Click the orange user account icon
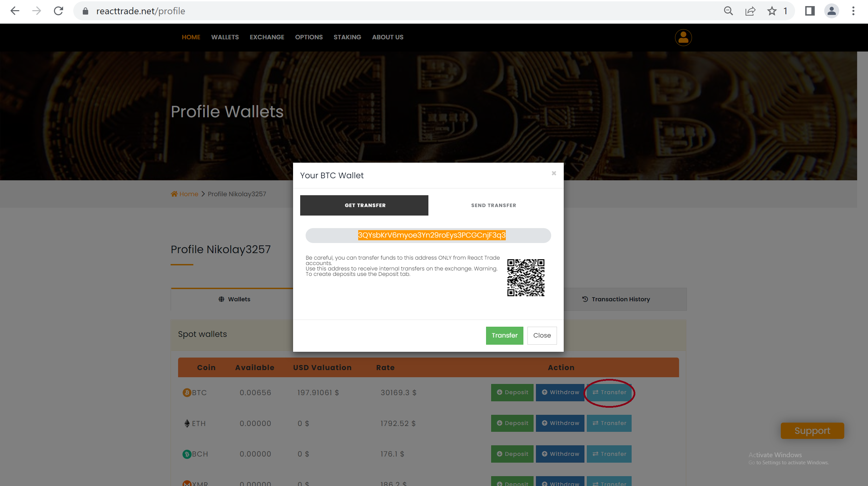This screenshot has height=486, width=868. tap(683, 37)
